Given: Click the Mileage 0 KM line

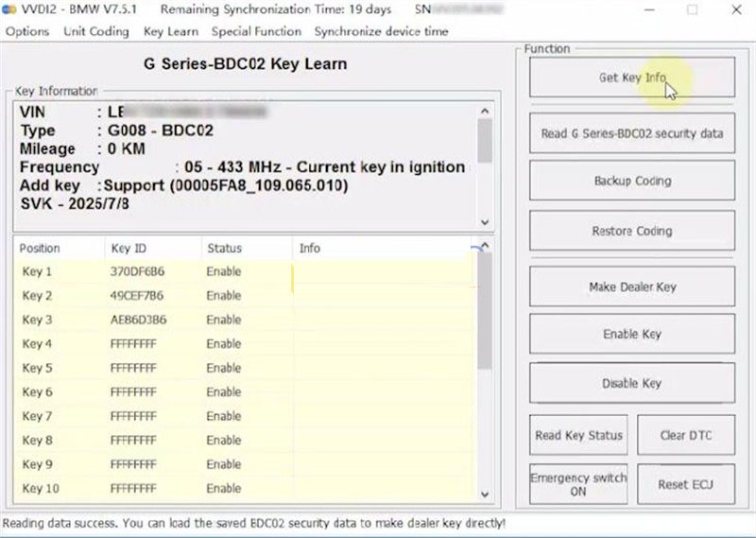Looking at the screenshot, I should coord(82,148).
